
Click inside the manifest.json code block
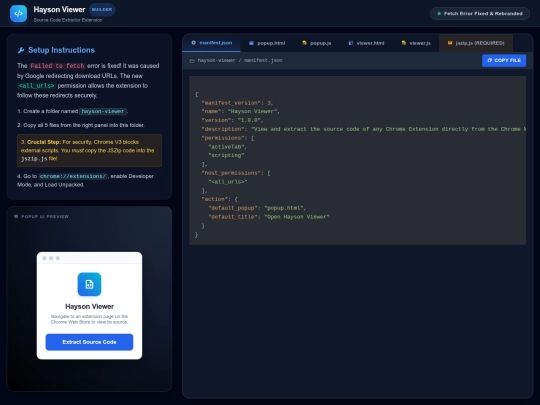tap(357, 160)
